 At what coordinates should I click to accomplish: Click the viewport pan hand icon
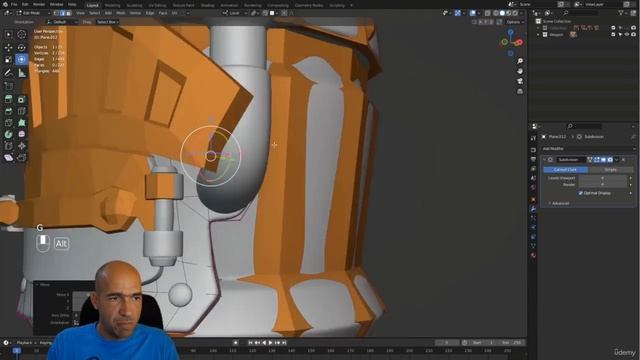coord(520,71)
